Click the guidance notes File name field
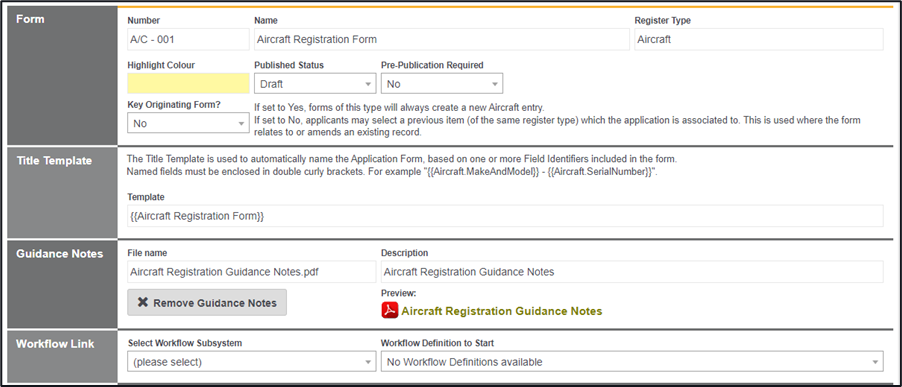 (x=251, y=272)
